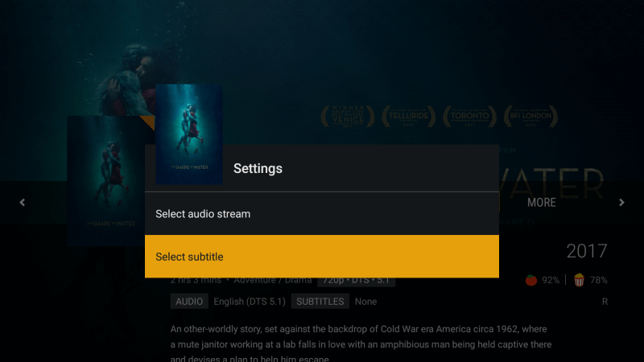Screen dimensions: 644x362
Task: Choose Select subtitle option
Action: tap(322, 257)
